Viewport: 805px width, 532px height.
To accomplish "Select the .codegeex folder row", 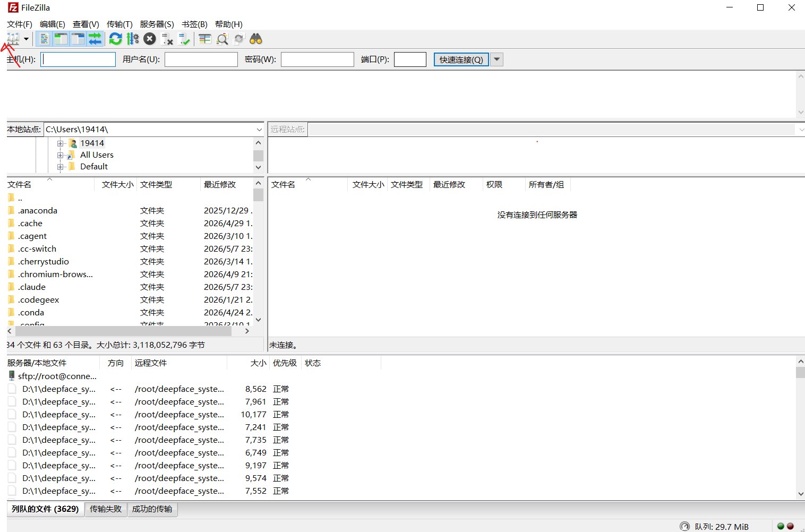I will [x=130, y=300].
